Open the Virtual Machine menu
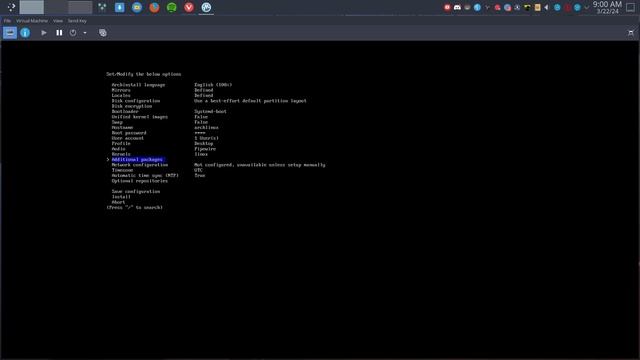Viewport: 640px width, 360px height. [x=32, y=20]
